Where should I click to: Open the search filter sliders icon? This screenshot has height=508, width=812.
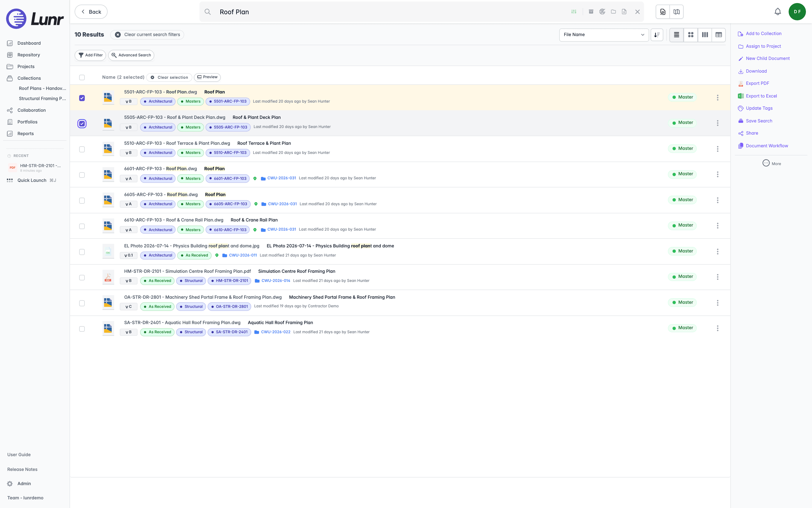pyautogui.click(x=574, y=12)
